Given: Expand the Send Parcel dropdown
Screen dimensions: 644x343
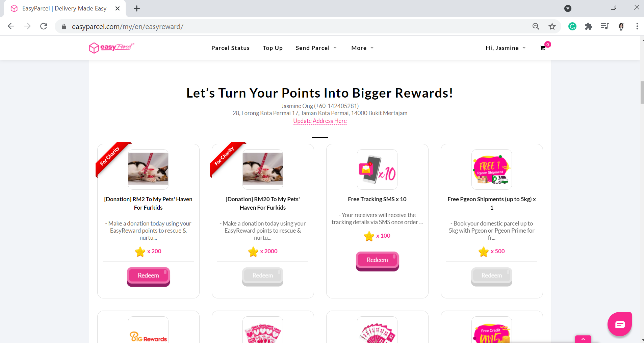Looking at the screenshot, I should pyautogui.click(x=316, y=48).
